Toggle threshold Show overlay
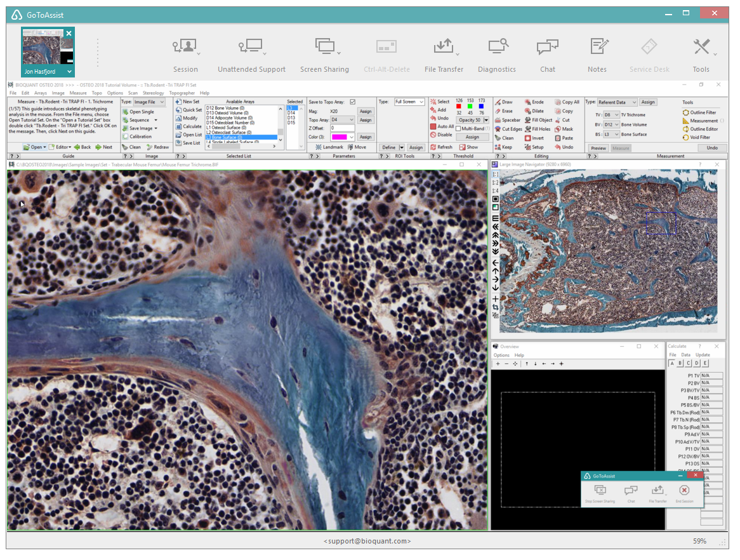 pos(468,147)
